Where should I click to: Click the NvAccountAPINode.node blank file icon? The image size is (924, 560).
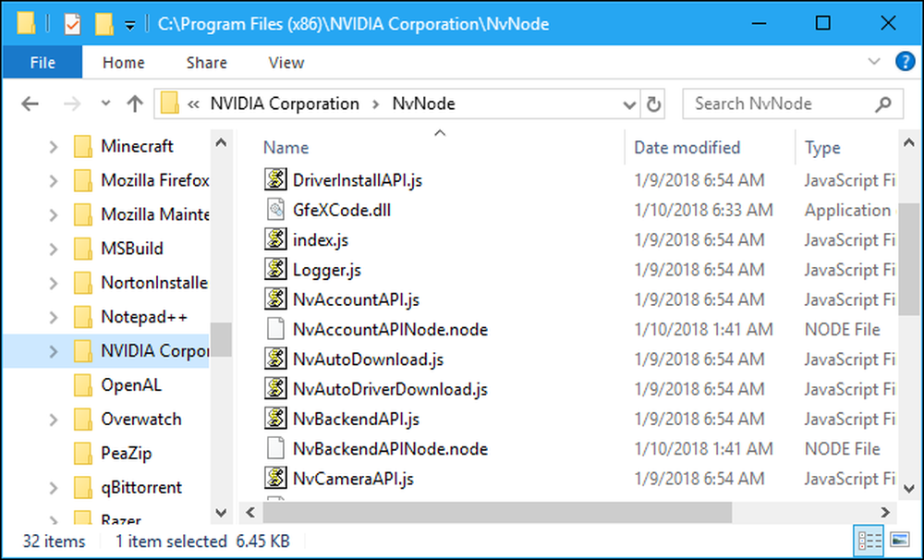[x=275, y=329]
